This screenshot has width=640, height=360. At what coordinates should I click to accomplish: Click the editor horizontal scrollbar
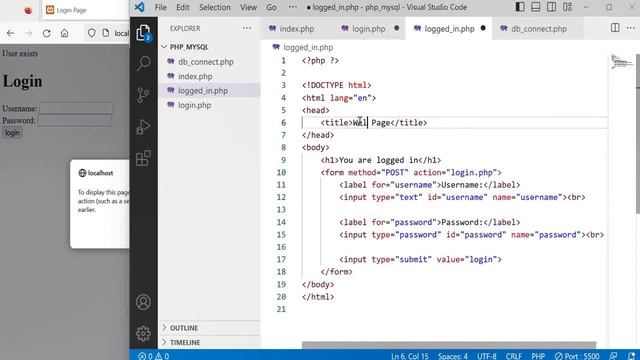pos(449,345)
